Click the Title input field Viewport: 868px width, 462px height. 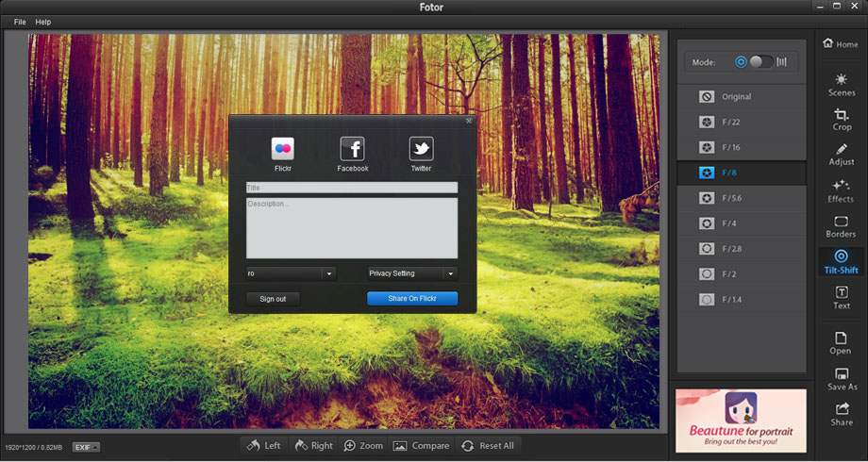(x=352, y=188)
